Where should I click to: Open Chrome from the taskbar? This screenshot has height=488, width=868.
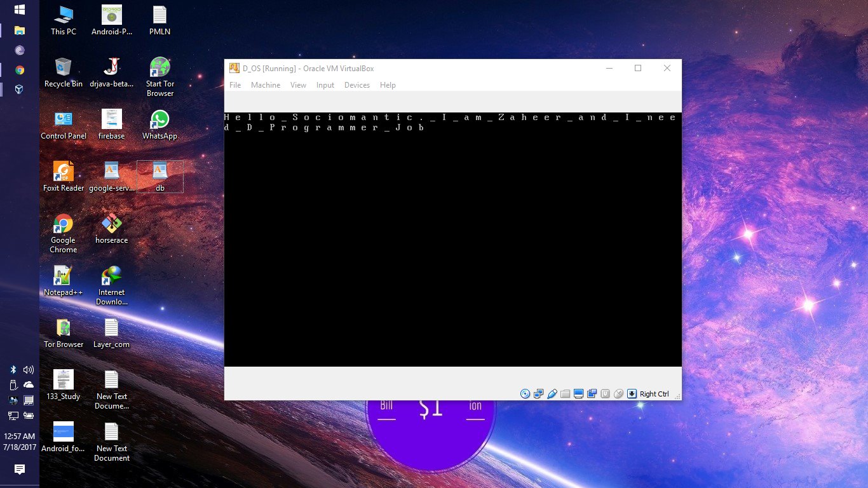[20, 70]
